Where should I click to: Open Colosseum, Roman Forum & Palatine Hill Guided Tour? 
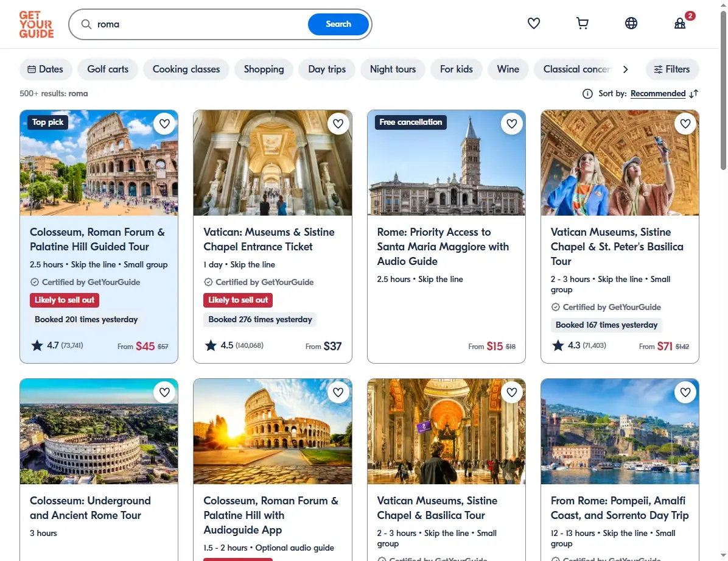click(97, 239)
